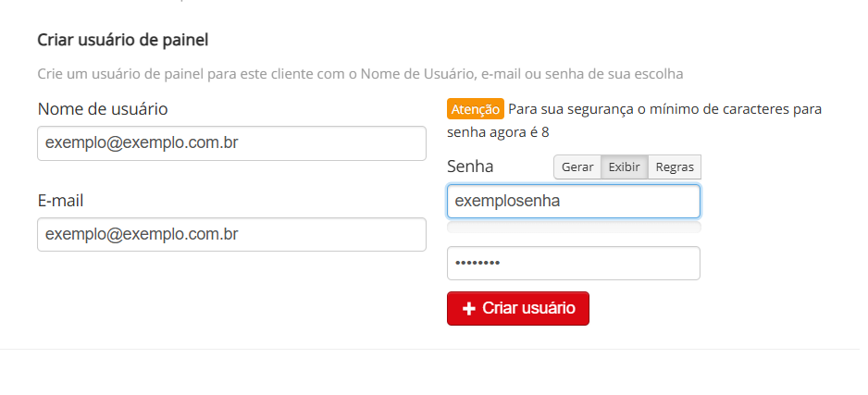Image resolution: width=868 pixels, height=395 pixels.
Task: Toggle Exibir to show the password
Action: [x=624, y=167]
